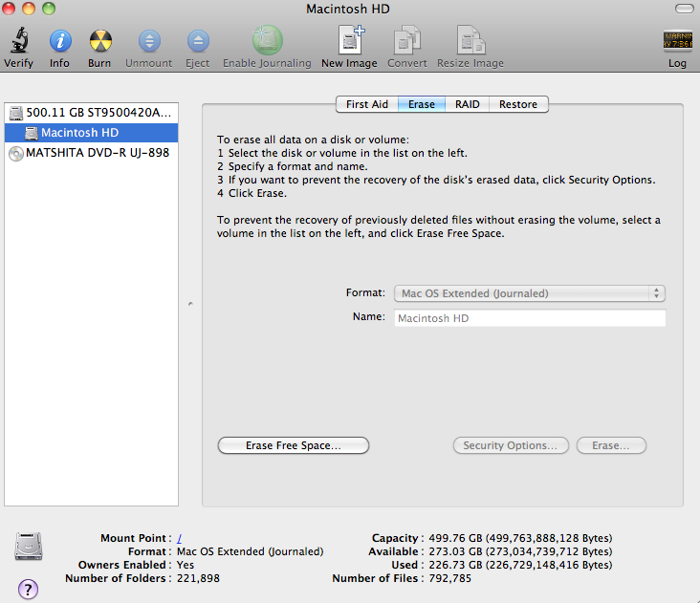The height and width of the screenshot is (603, 700).
Task: Create a New Image from toolbar
Action: tap(350, 40)
